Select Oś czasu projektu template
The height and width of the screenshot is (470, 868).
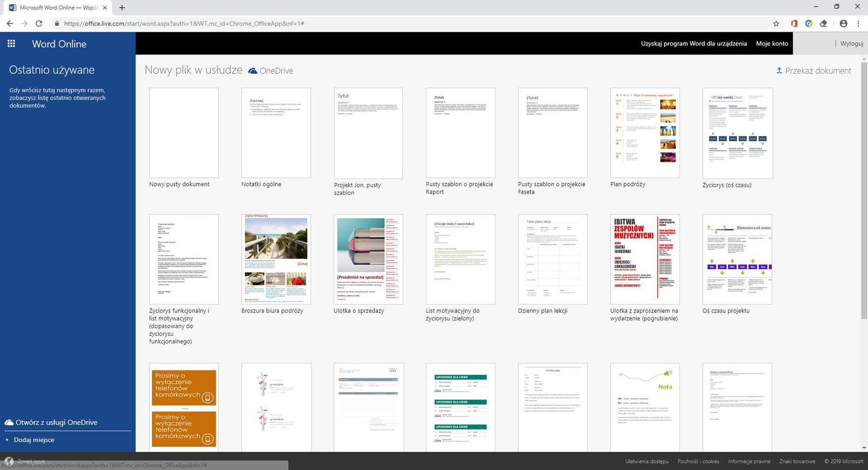tap(737, 259)
